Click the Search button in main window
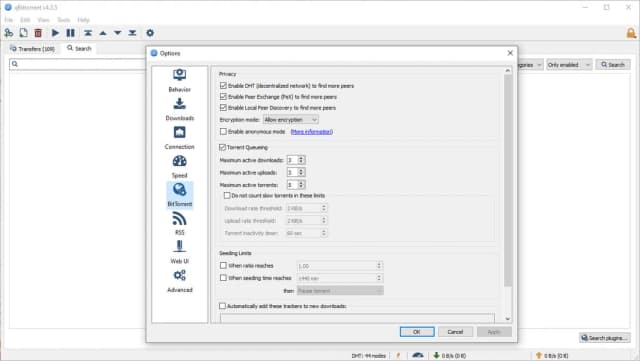The width and height of the screenshot is (640, 361). (x=613, y=65)
